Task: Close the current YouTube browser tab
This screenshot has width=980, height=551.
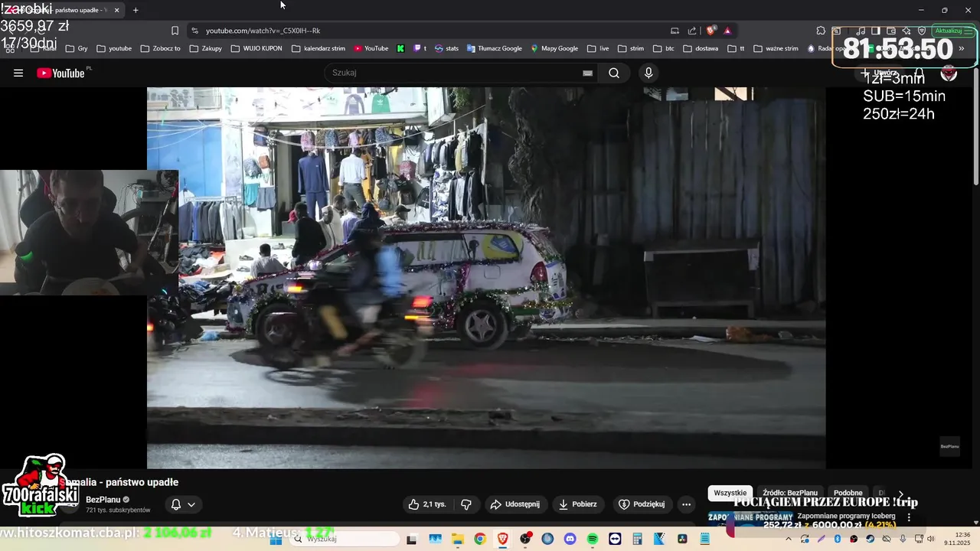Action: coord(116,10)
